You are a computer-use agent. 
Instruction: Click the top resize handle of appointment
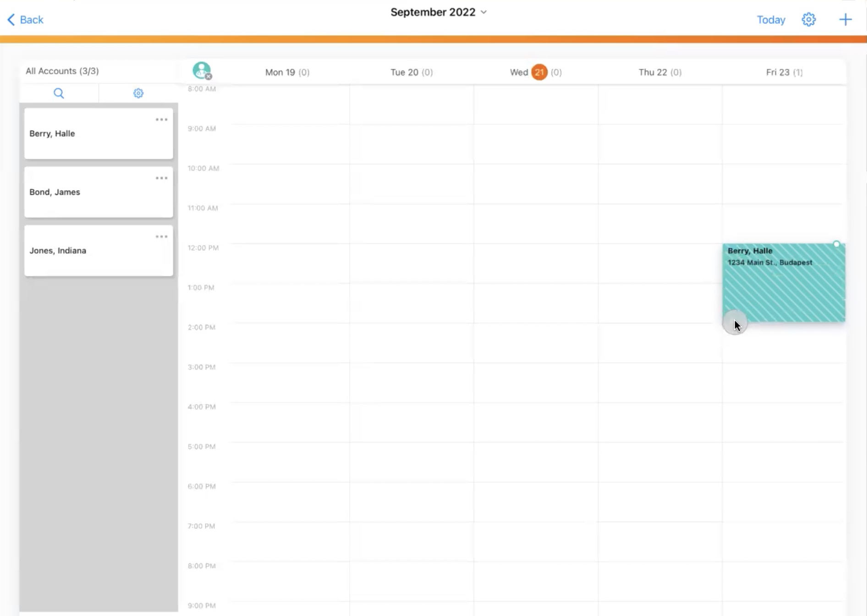coord(836,244)
